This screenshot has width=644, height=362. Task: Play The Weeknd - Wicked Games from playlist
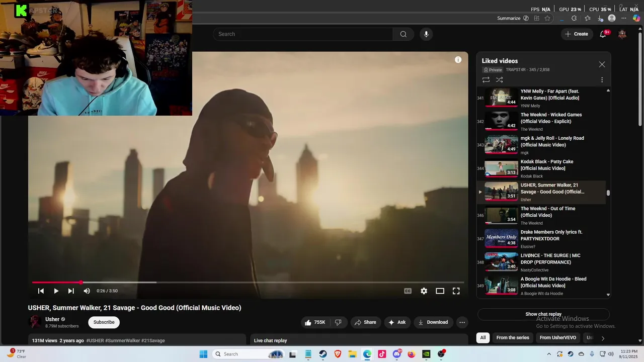point(541,122)
